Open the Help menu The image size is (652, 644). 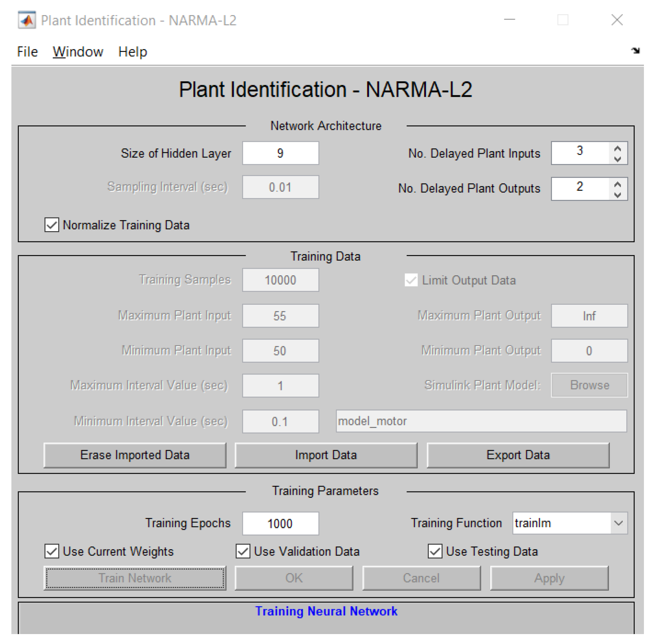point(133,52)
